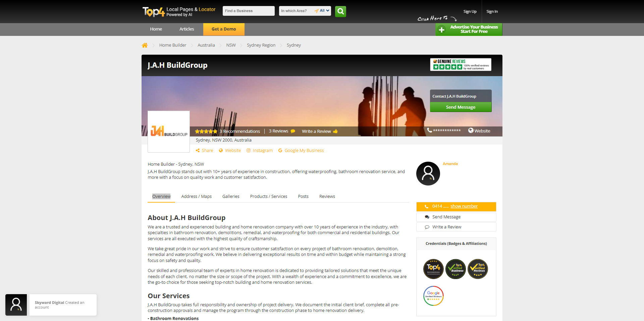Select the Products / Services tab

[x=269, y=197]
